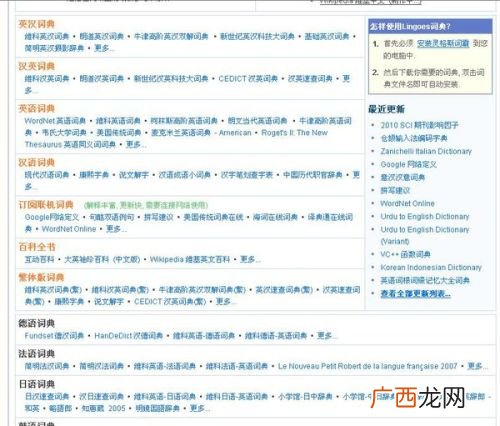Click 小学馆-日中辞典 link
The height and width of the screenshot is (426, 500).
(x=305, y=397)
